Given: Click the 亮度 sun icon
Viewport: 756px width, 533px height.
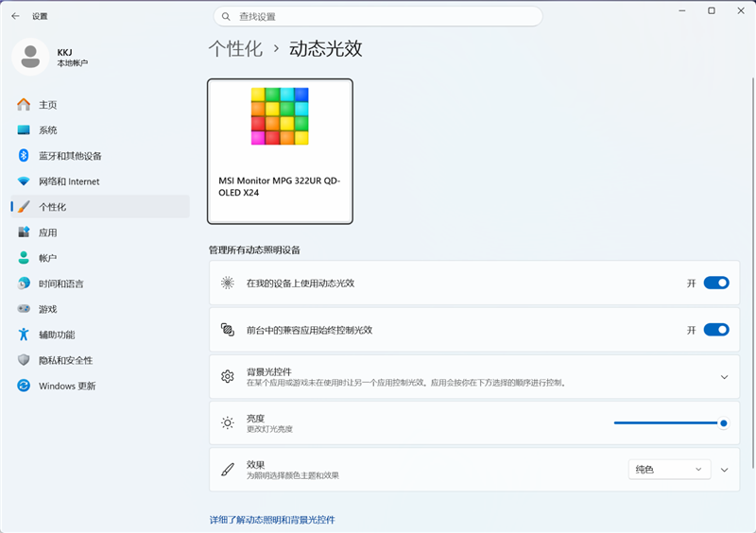Looking at the screenshot, I should [x=228, y=423].
